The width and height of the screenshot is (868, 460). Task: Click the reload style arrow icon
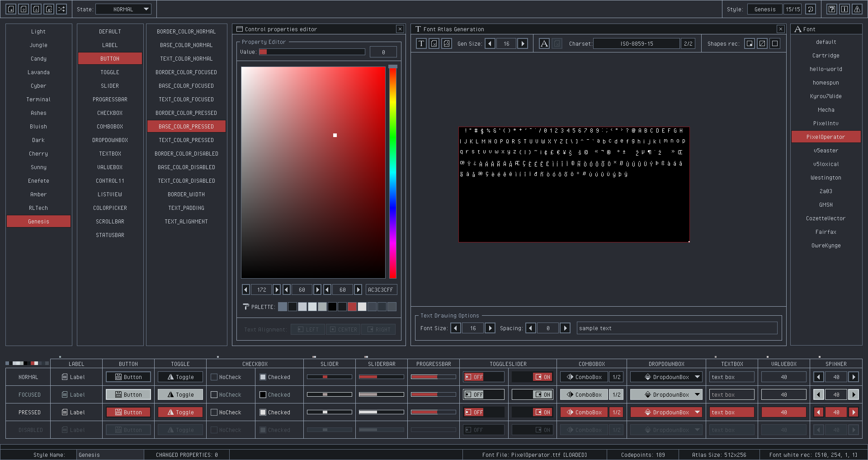click(811, 9)
